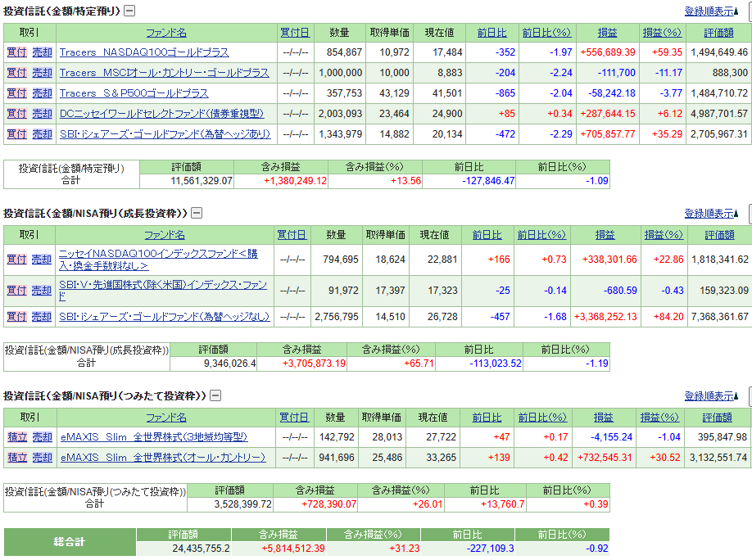
Task: Click 登録順表示 above the 特定預り table
Action: click(709, 11)
